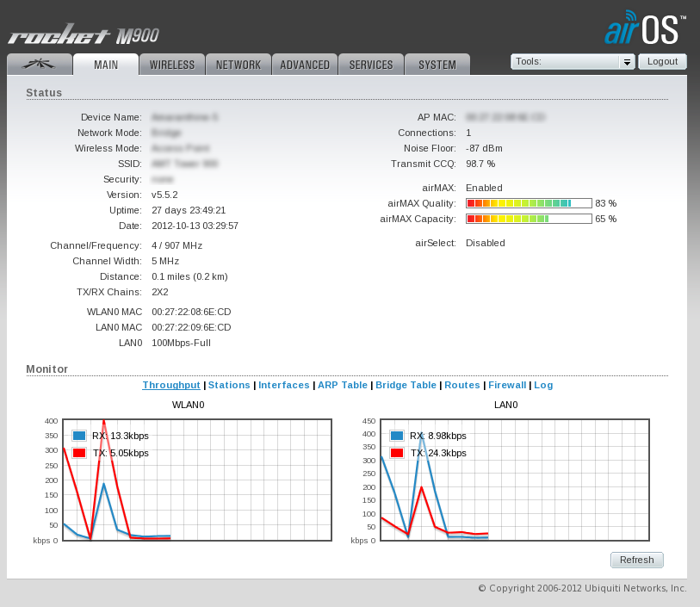Switch to the MAIN tab

pos(106,65)
